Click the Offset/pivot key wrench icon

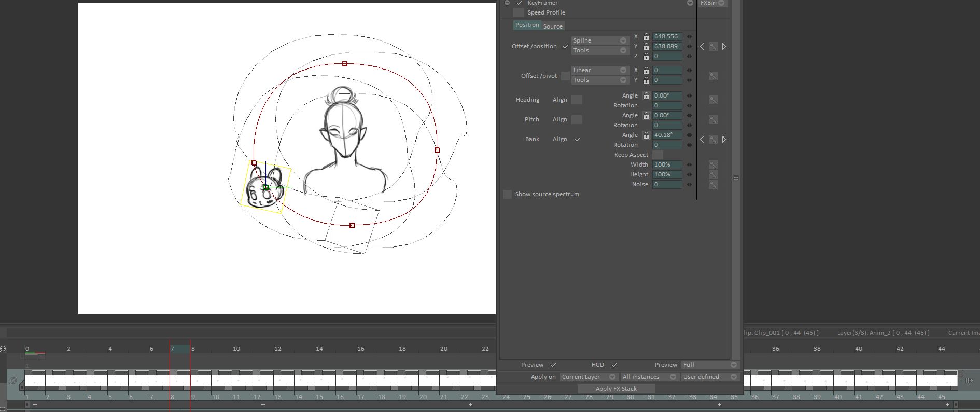click(713, 76)
